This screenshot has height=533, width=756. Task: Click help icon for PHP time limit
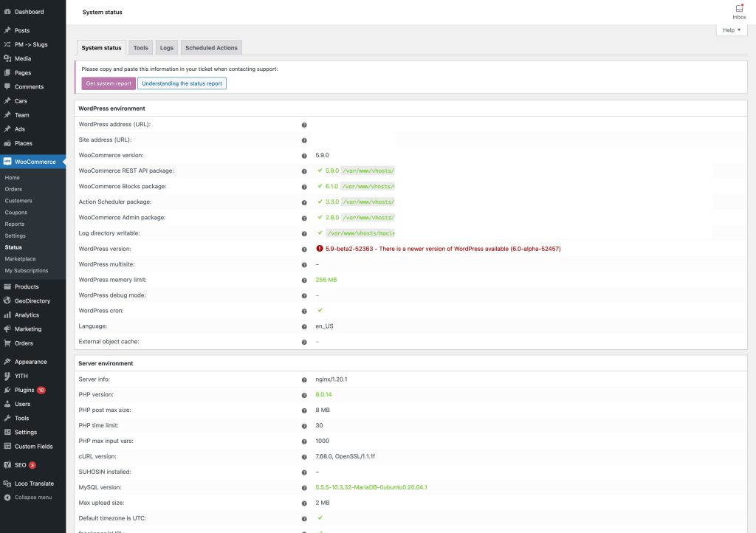[x=304, y=426]
